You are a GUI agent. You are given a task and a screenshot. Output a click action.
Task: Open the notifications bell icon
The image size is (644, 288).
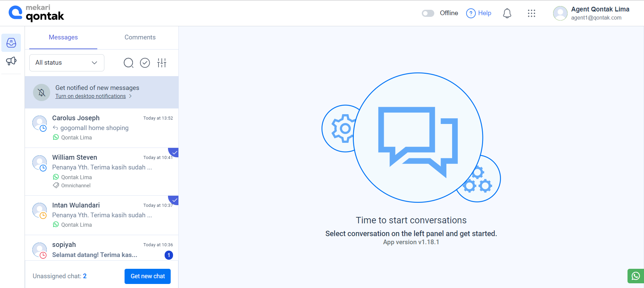point(507,13)
